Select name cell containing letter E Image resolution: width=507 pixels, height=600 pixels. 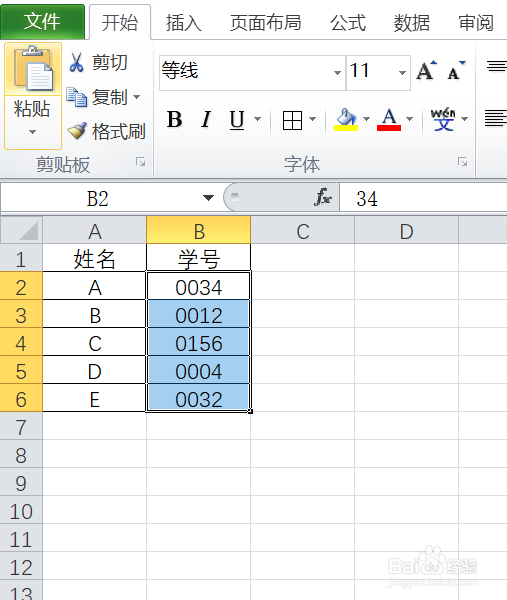point(95,398)
